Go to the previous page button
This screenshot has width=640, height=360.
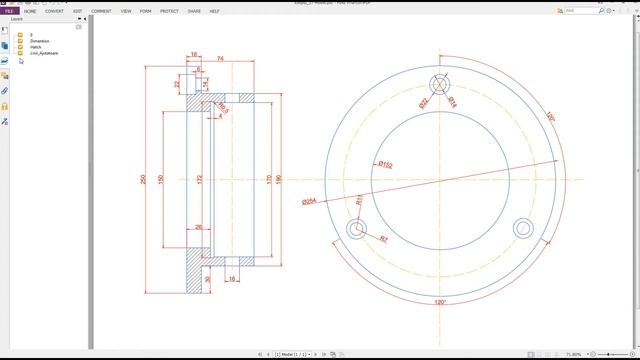pyautogui.click(x=268, y=354)
